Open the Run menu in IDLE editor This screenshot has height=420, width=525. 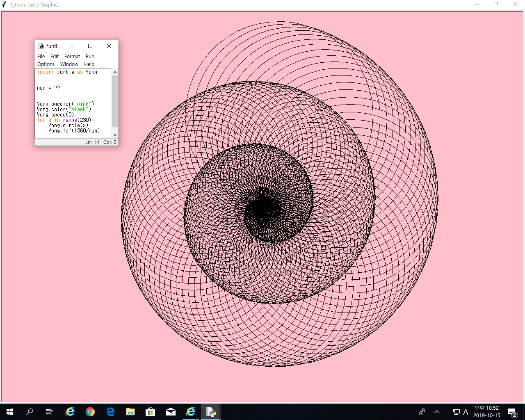90,57
